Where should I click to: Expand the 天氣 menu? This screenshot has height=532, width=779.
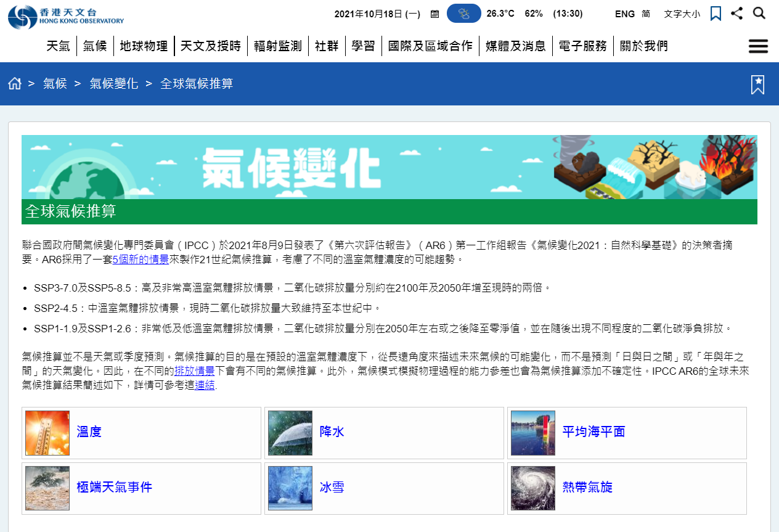tap(59, 46)
